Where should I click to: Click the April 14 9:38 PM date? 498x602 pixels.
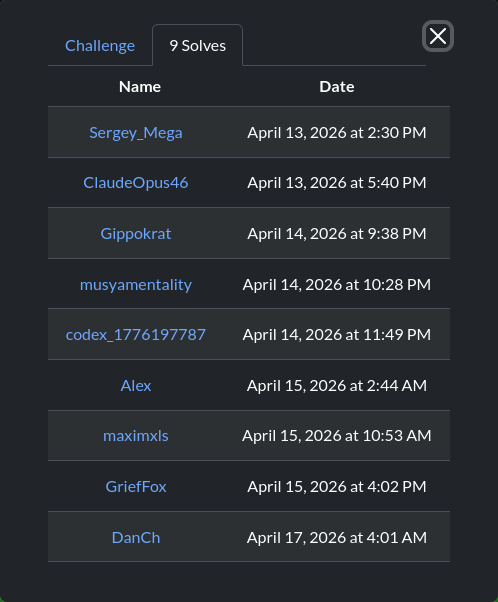point(337,234)
